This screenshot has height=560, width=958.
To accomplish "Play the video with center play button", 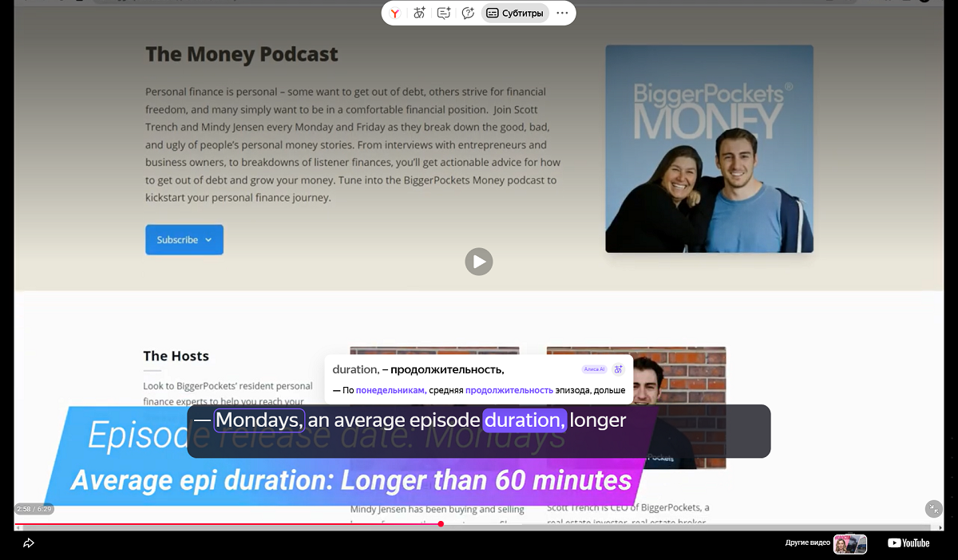I will tap(479, 262).
